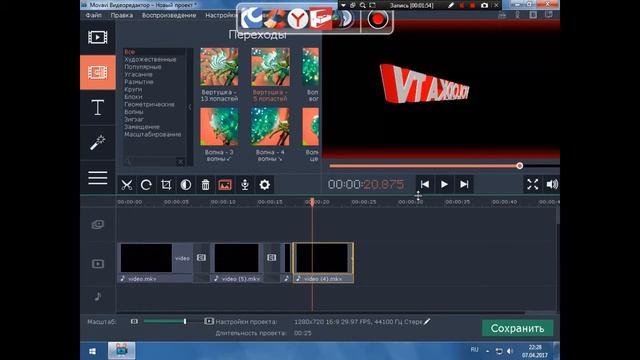The width and height of the screenshot is (640, 360).
Task: Click Сохранить button
Action: point(517,328)
